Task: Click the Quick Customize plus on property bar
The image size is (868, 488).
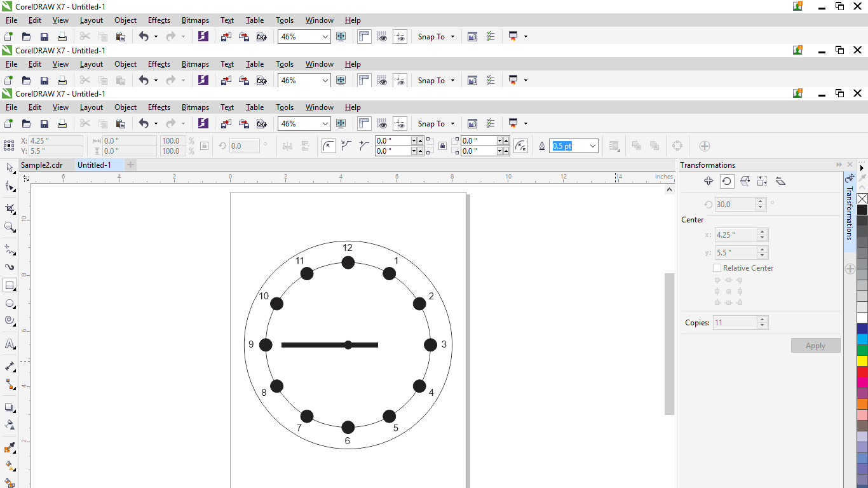Action: pyautogui.click(x=705, y=146)
